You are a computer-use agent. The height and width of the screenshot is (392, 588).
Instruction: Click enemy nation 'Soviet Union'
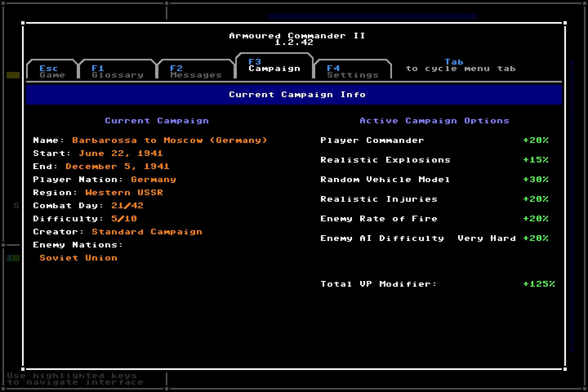[78, 258]
